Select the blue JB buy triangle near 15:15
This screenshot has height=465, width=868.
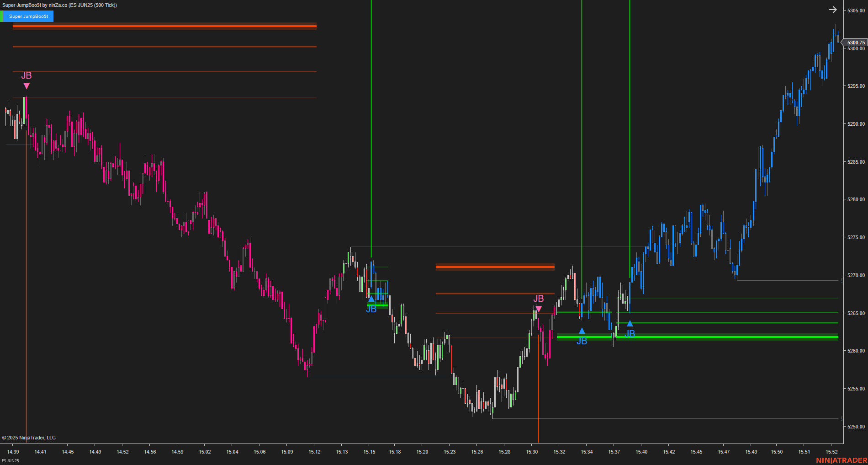pos(371,299)
